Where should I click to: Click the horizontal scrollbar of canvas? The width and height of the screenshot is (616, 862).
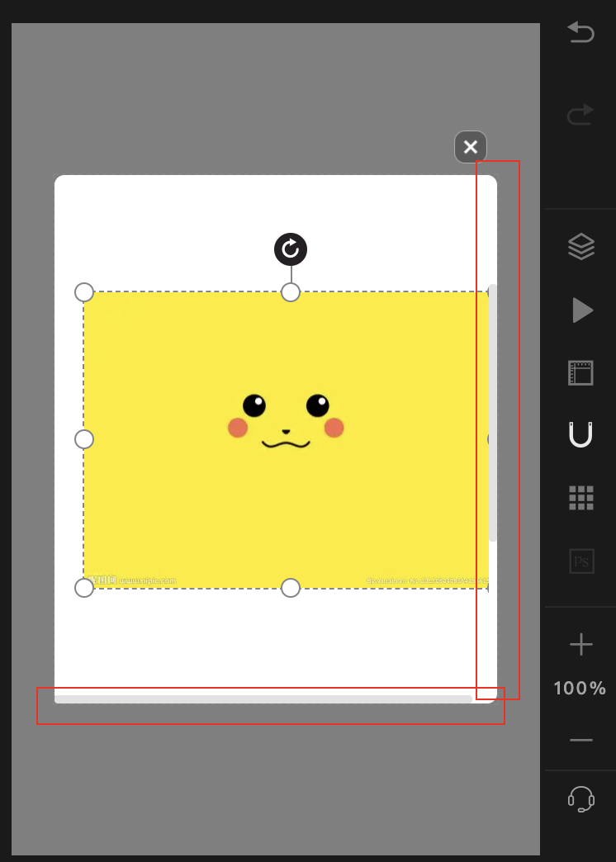click(263, 699)
